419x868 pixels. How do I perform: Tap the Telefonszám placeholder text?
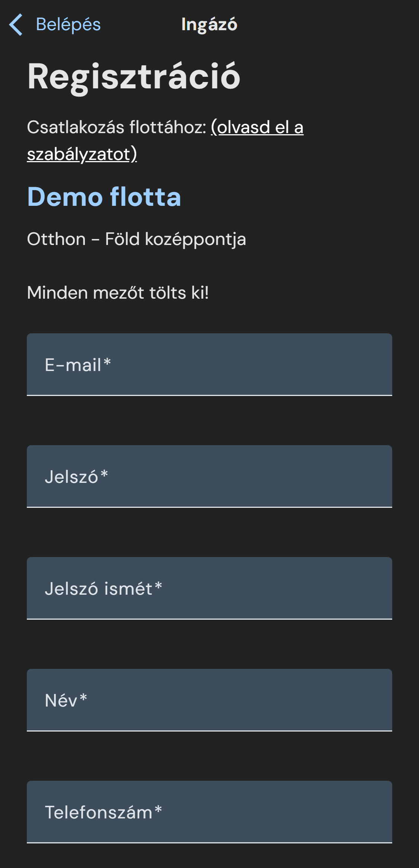98,812
